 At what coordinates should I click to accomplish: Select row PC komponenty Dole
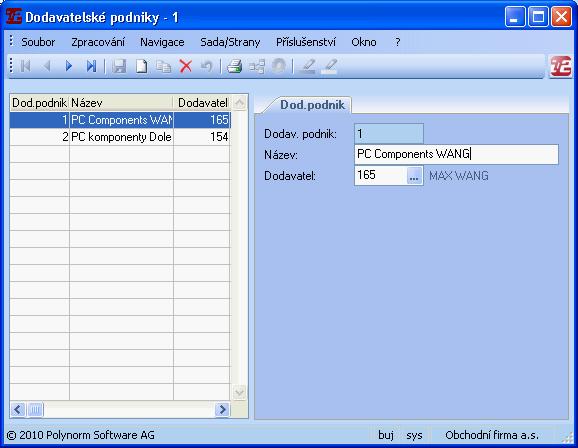pyautogui.click(x=120, y=137)
